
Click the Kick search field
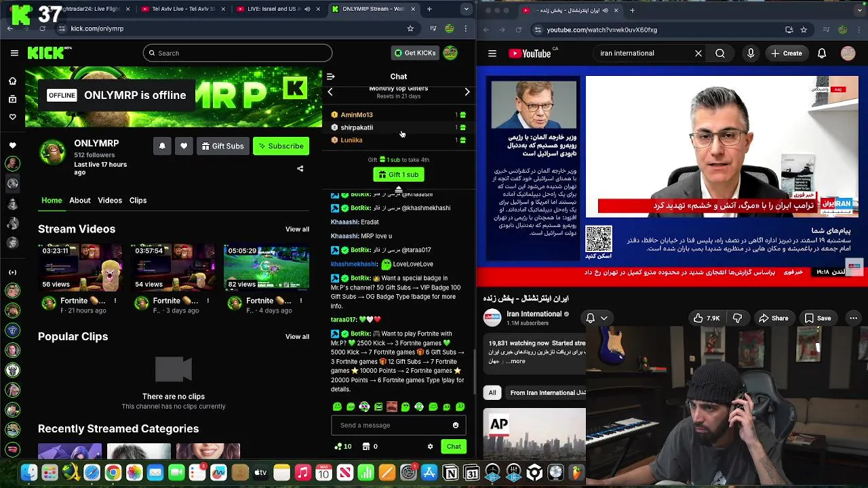click(x=237, y=53)
